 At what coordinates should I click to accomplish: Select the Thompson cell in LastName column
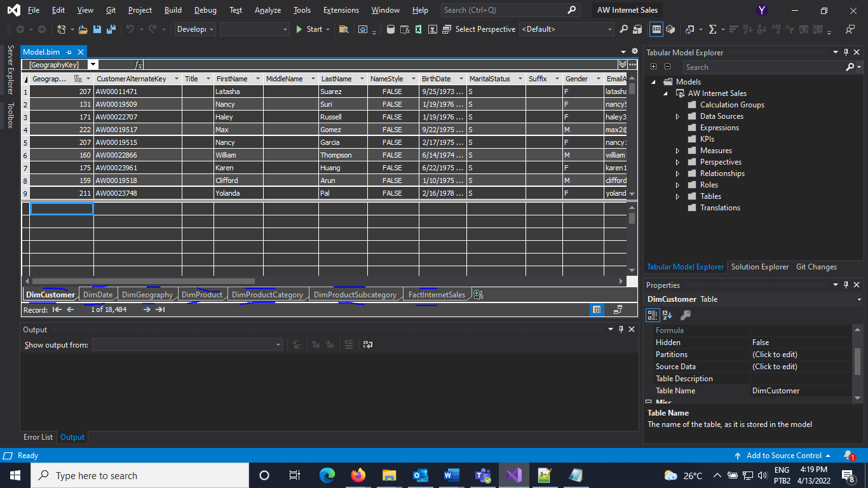point(343,155)
